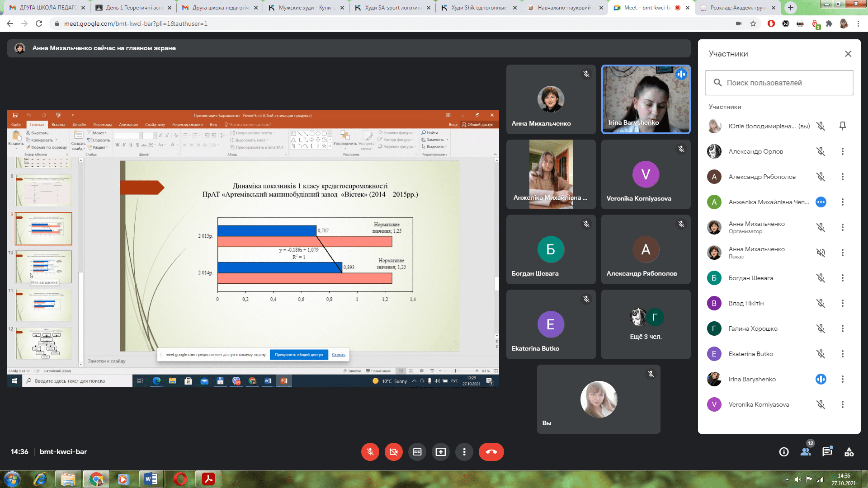Open options menu for Irina Baryshenko
Screen dimensions: 868x488
pos(843,379)
